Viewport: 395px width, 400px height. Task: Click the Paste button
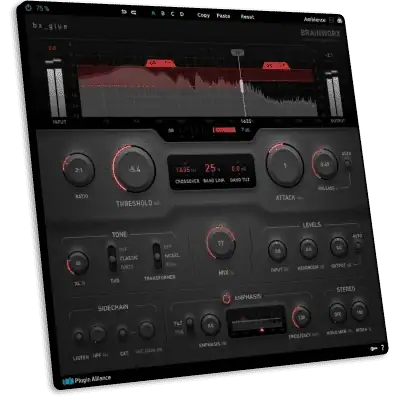pyautogui.click(x=223, y=16)
